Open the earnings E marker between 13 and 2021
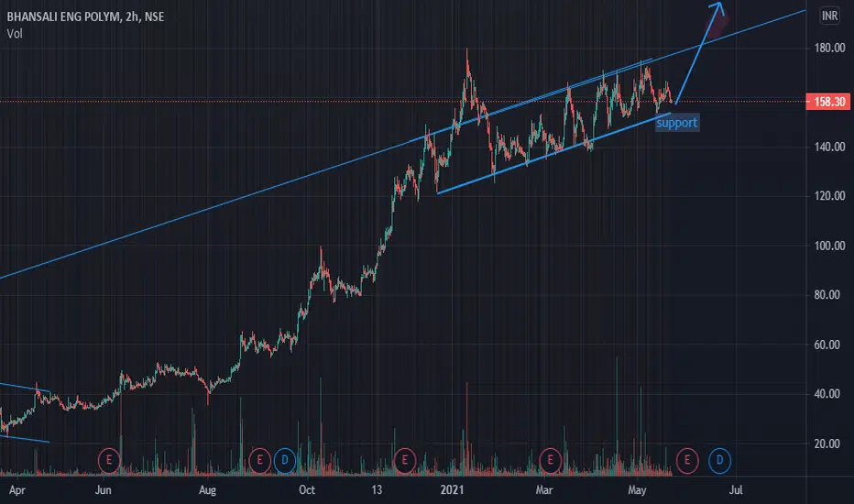 [x=405, y=460]
